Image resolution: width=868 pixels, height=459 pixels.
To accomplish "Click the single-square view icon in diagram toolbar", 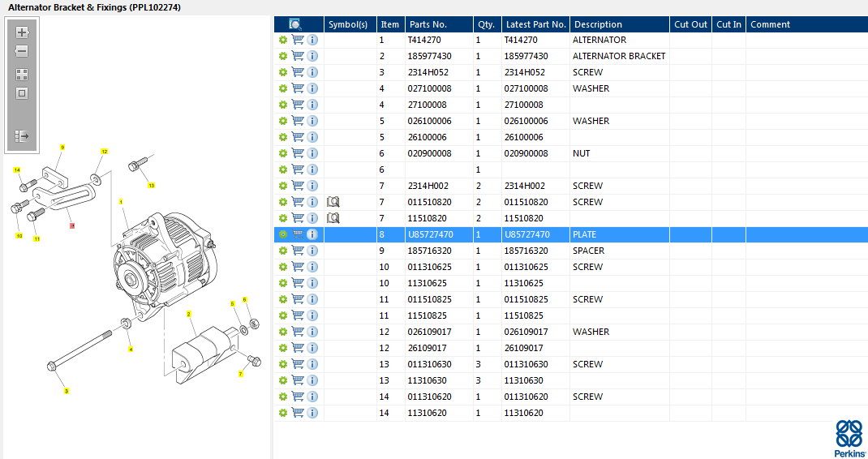I will [x=22, y=92].
